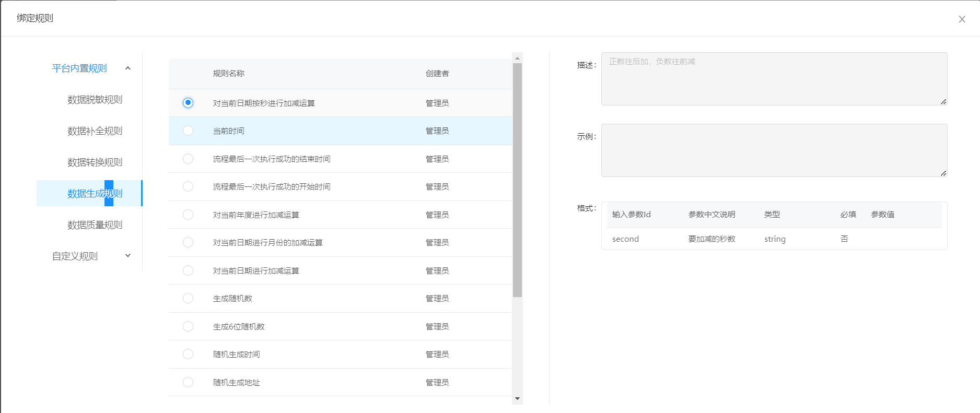Click the 描述 textarea resize handle

tap(943, 102)
